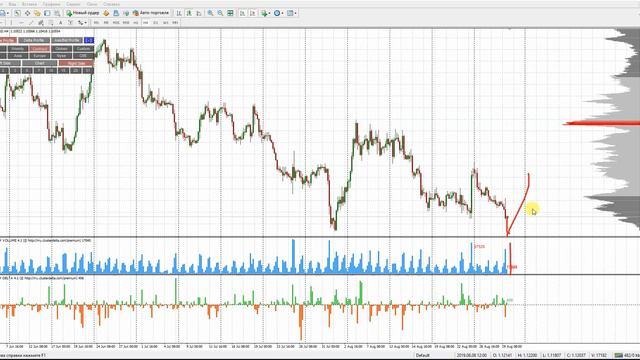
Task: Switch to H1 timeframe
Action: [136, 22]
